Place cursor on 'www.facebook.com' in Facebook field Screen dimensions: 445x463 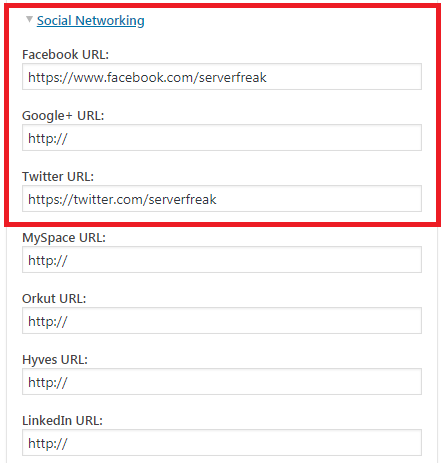[134, 77]
